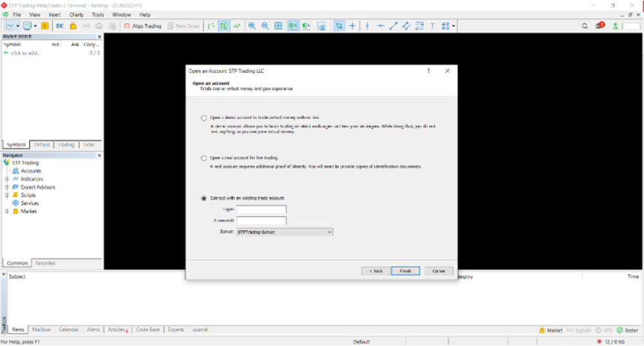The image size is (644, 346).
Task: Open the dropdown arrow beside new chart icon
Action: pos(17,26)
